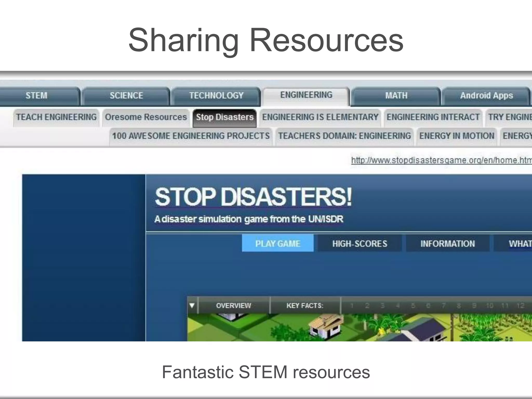Select key fact number 2

pyautogui.click(x=367, y=306)
